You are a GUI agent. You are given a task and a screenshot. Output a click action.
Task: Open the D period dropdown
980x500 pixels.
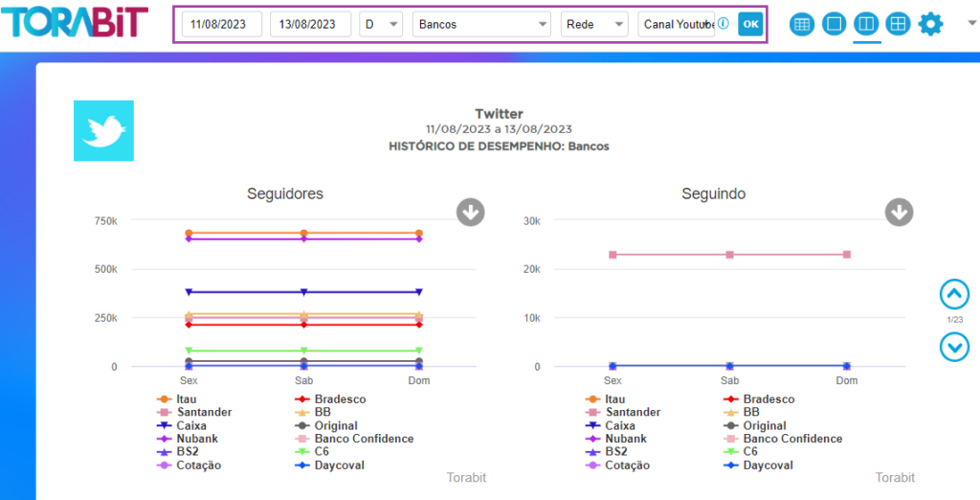tap(381, 24)
